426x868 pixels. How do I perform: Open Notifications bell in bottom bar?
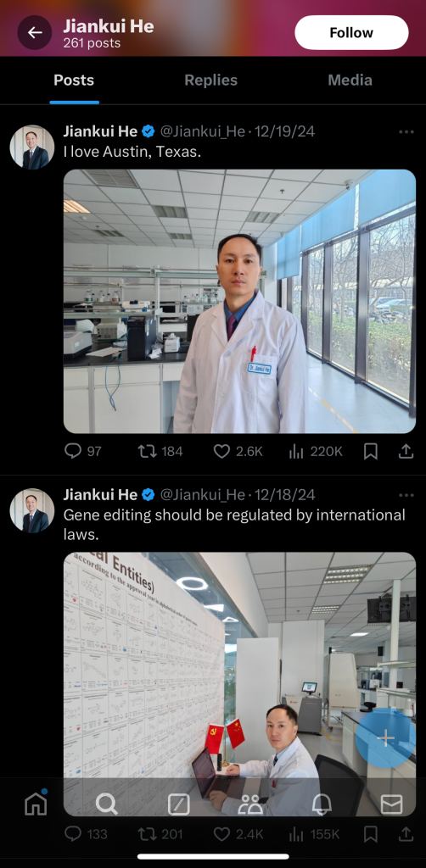click(x=322, y=804)
